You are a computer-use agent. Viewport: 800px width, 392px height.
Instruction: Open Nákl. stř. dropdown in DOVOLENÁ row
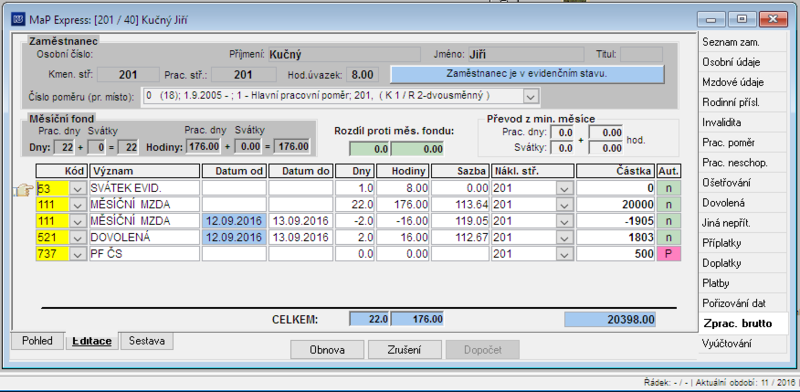pyautogui.click(x=564, y=237)
